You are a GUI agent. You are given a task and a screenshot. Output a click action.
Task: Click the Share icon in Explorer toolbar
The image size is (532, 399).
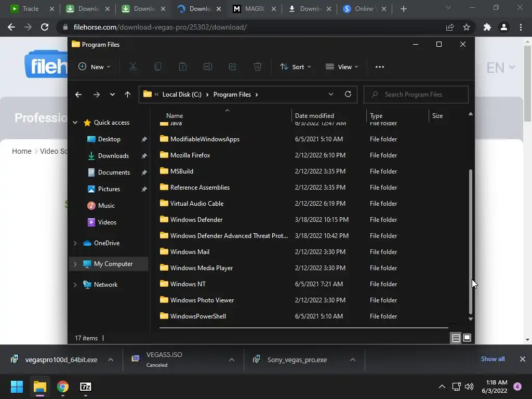[233, 67]
